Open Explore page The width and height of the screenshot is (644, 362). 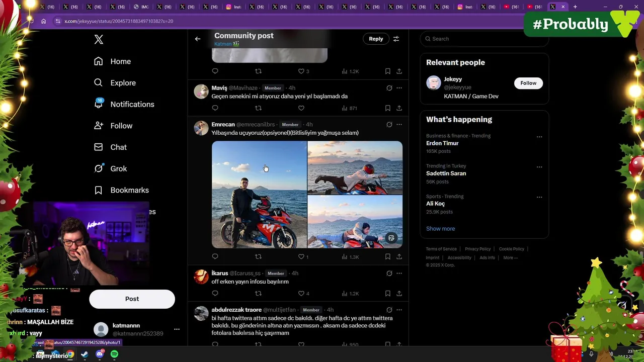coord(115,83)
